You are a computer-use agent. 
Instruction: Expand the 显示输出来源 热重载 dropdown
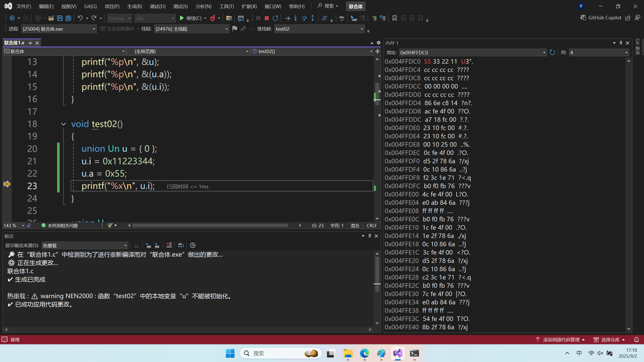(125, 245)
